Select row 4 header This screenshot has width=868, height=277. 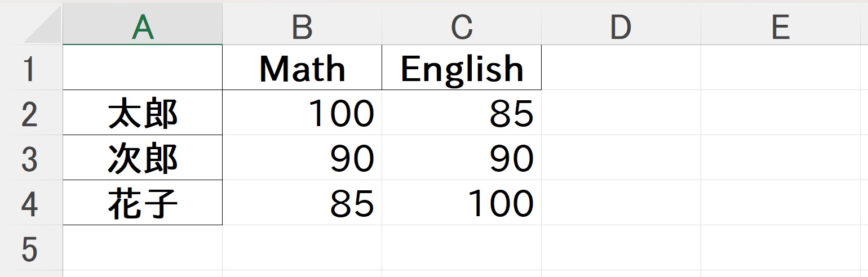[31, 203]
